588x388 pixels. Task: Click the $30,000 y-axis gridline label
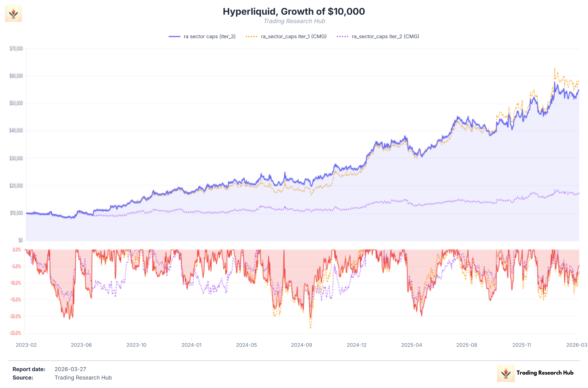[16, 158]
